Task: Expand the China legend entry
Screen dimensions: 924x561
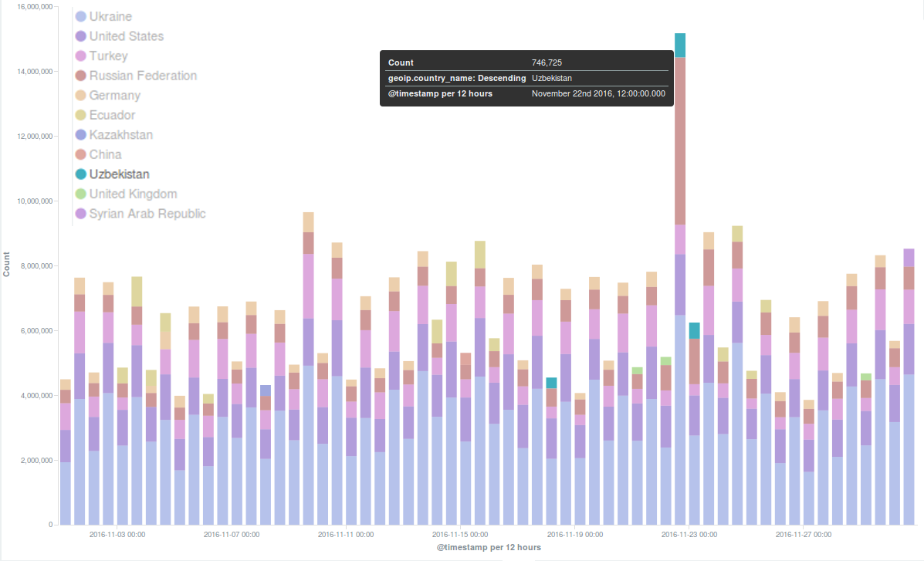Action: [105, 154]
